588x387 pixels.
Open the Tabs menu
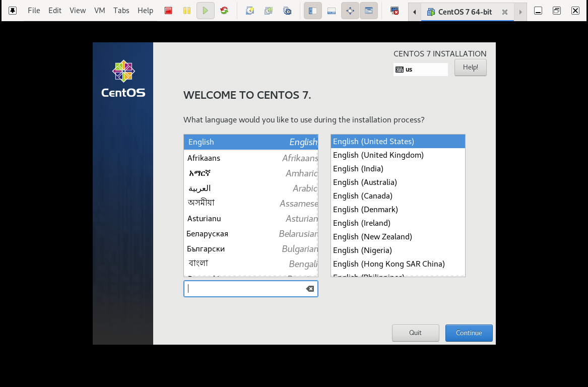121,11
